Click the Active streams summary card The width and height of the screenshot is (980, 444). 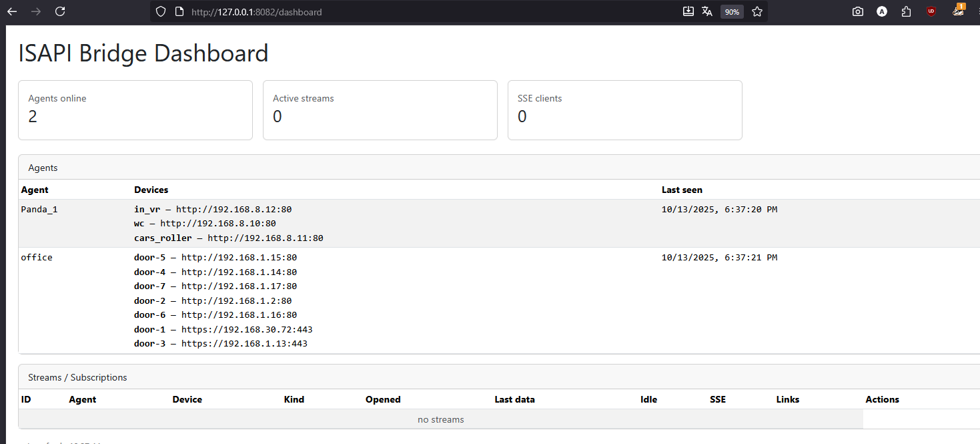pyautogui.click(x=380, y=110)
